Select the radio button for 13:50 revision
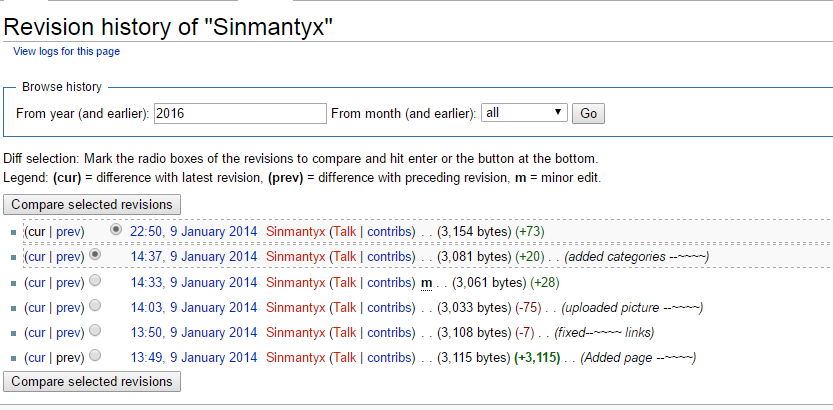The width and height of the screenshot is (833, 410). [x=95, y=330]
